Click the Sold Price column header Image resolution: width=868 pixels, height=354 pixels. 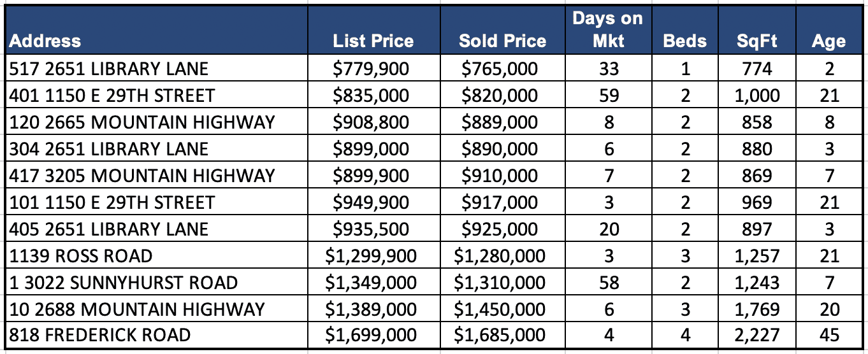pyautogui.click(x=502, y=41)
